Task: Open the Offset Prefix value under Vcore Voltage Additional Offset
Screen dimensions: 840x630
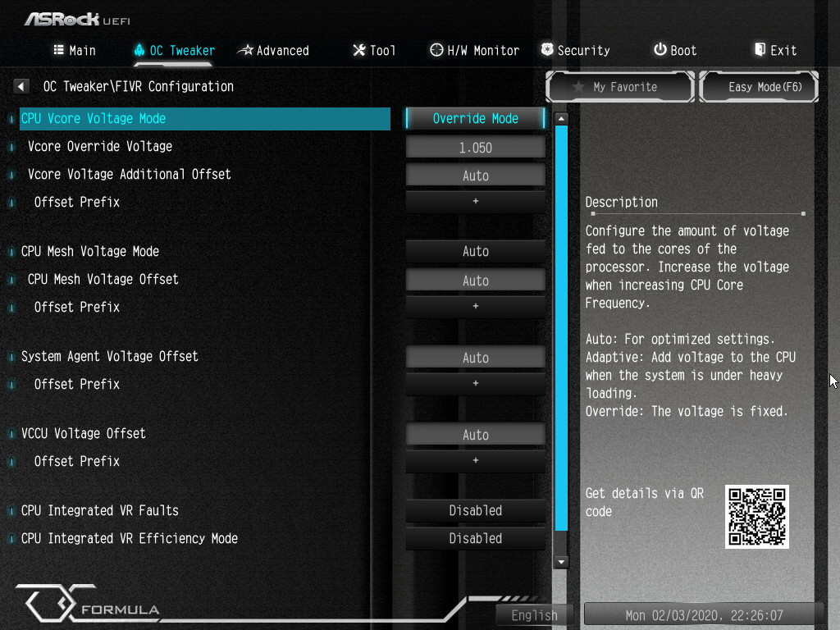Action: click(476, 202)
